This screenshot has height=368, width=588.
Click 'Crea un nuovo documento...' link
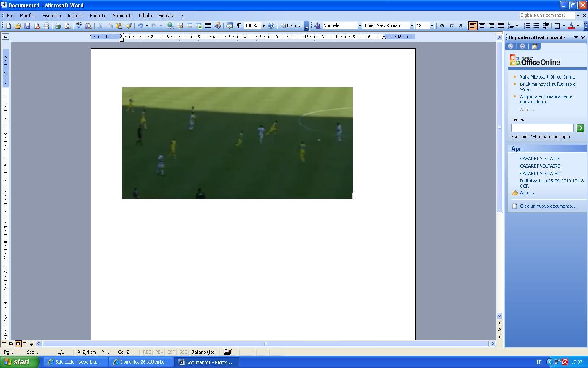(548, 206)
